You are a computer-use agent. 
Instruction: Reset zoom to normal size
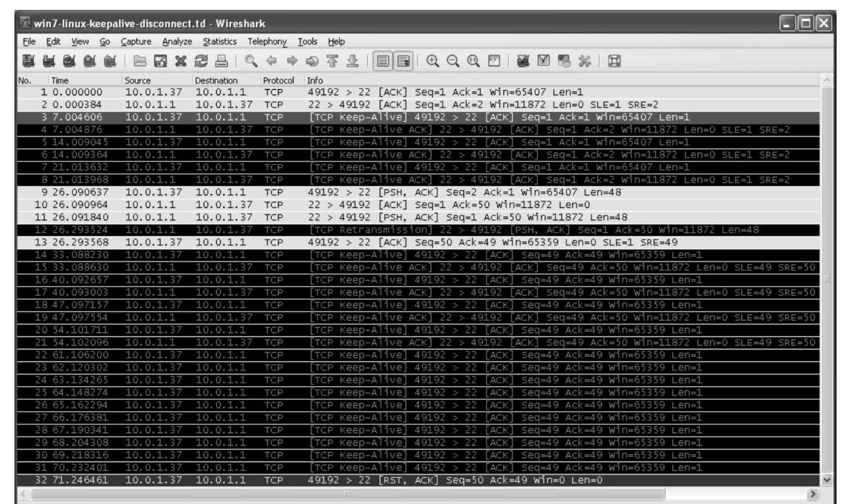pyautogui.click(x=473, y=61)
